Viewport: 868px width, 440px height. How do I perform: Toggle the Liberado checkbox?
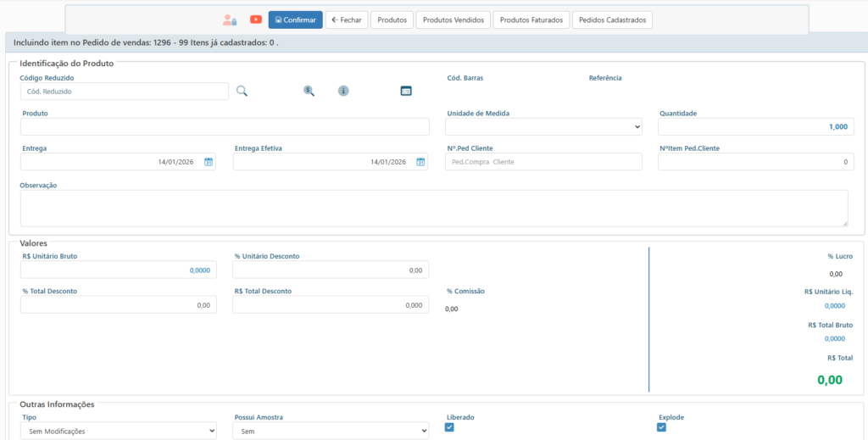click(450, 427)
